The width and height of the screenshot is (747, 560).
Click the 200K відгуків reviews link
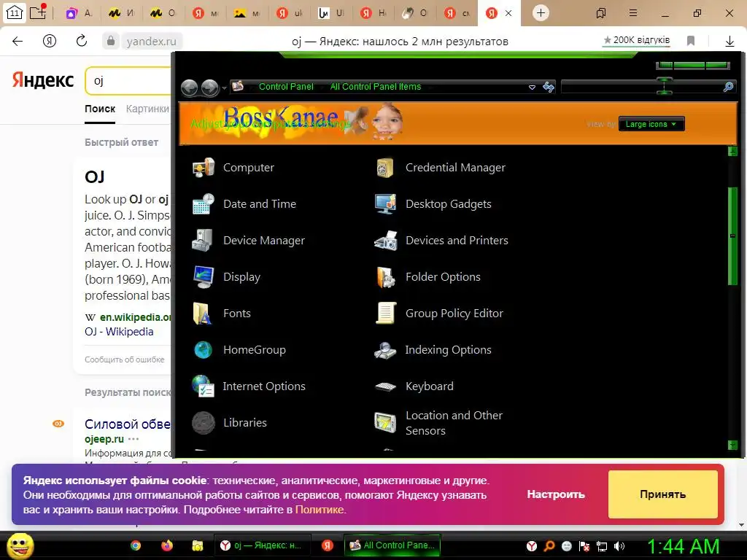[x=636, y=40]
